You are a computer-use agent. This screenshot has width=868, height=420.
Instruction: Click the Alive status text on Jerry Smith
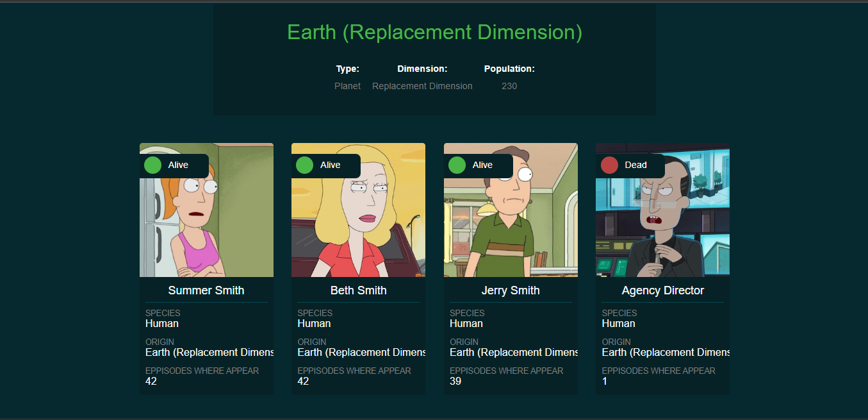point(482,165)
